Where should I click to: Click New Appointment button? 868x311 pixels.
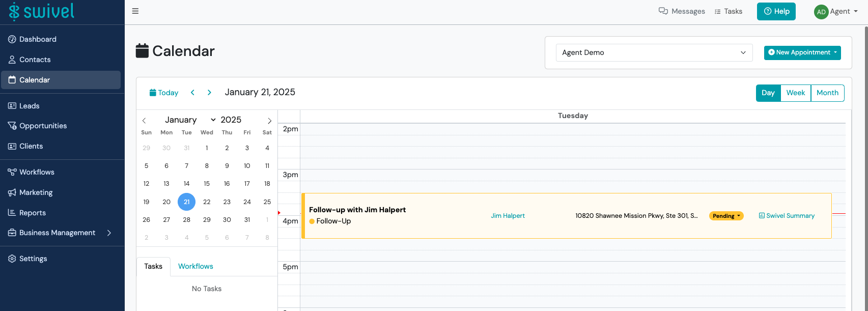point(802,52)
